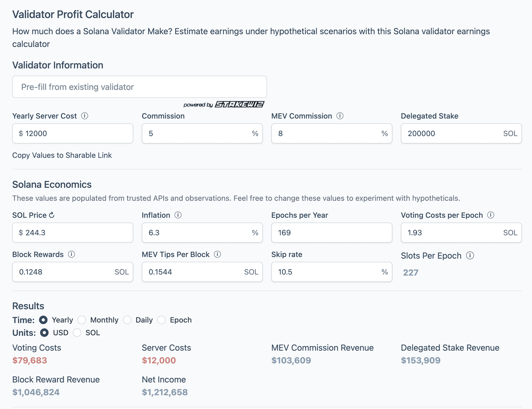Select the USD units radio button
532x409 pixels.
tap(44, 333)
